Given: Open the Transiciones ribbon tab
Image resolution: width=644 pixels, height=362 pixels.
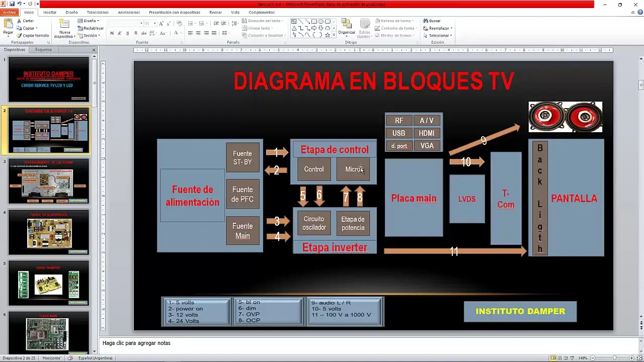Looking at the screenshot, I should coord(98,12).
